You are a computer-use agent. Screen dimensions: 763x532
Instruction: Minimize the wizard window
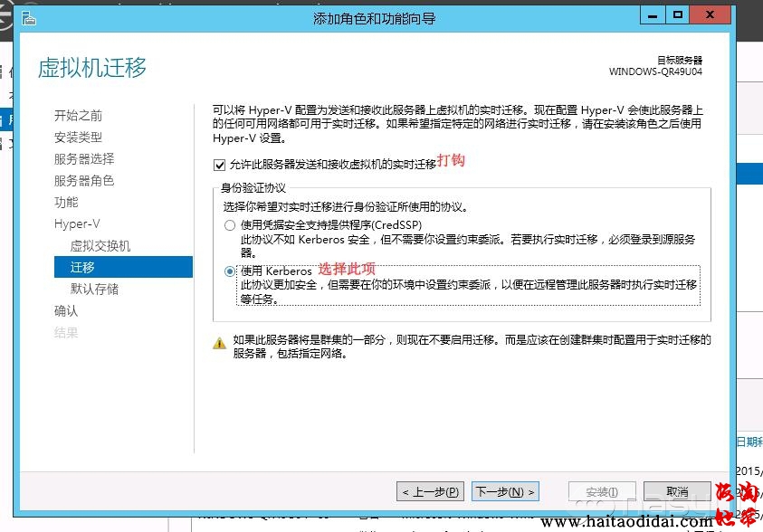652,15
